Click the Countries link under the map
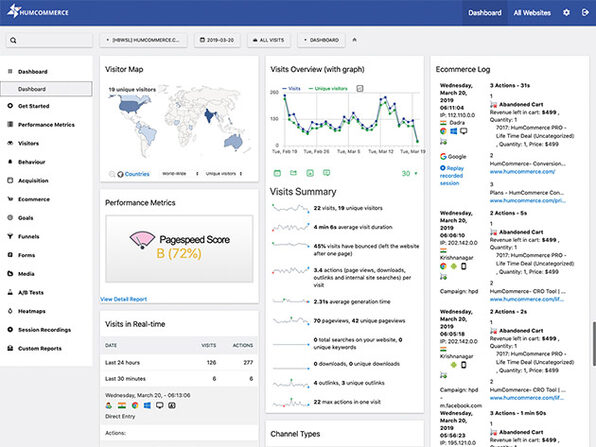This screenshot has height=447, width=596. point(137,174)
